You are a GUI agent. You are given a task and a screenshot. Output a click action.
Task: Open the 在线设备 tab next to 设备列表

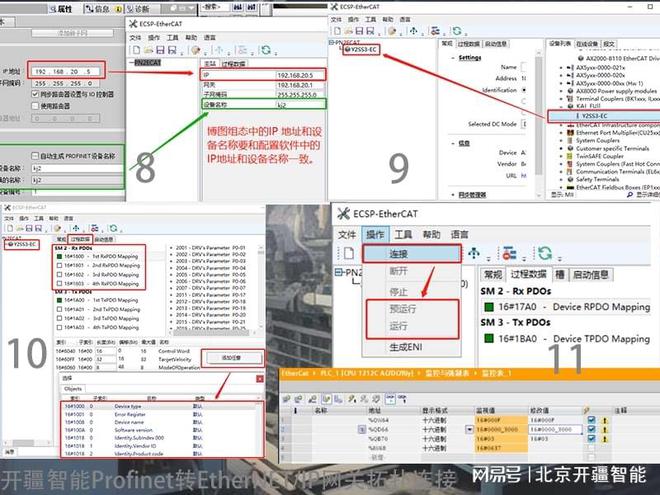click(587, 44)
